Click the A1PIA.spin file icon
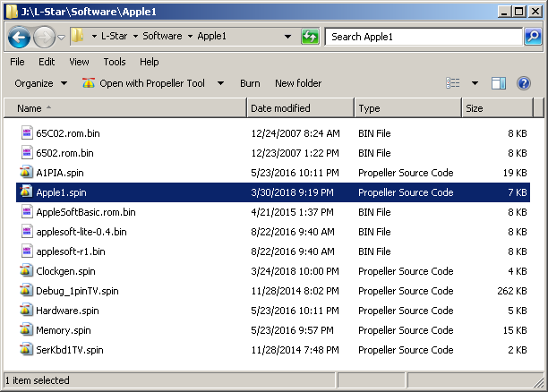 pyautogui.click(x=26, y=172)
